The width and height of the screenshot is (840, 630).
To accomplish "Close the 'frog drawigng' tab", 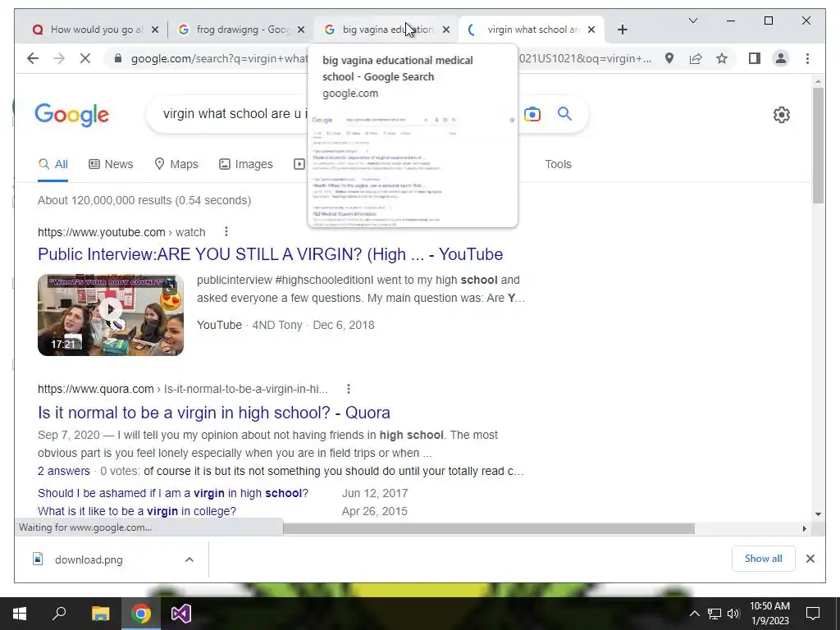I will coord(301,30).
